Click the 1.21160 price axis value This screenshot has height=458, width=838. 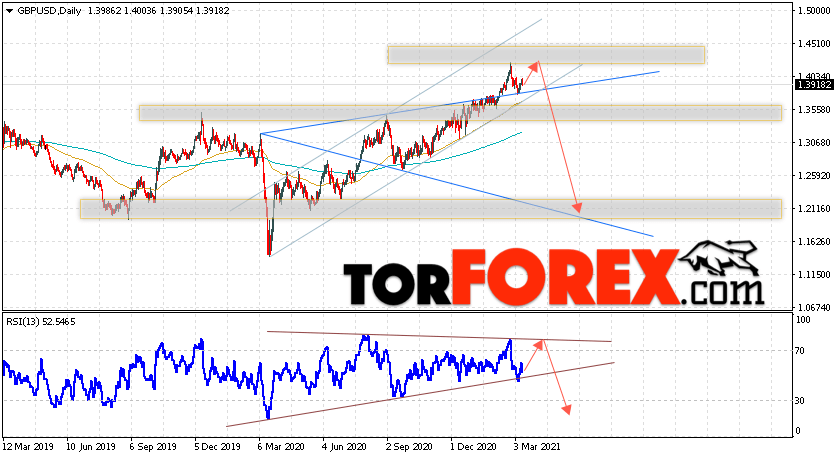click(814, 209)
